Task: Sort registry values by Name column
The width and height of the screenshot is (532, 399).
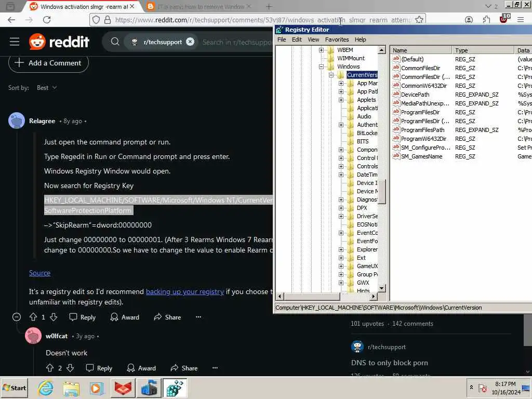Action: (x=421, y=50)
